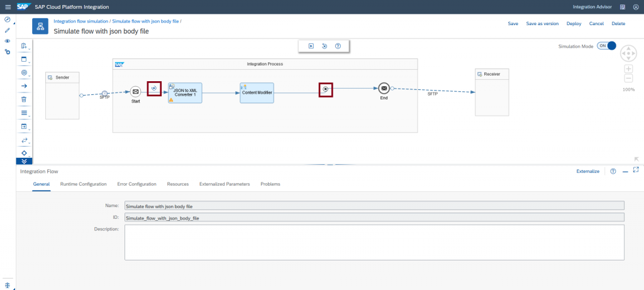Select the Receiver participant box
The image size is (644, 290).
pyautogui.click(x=492, y=92)
